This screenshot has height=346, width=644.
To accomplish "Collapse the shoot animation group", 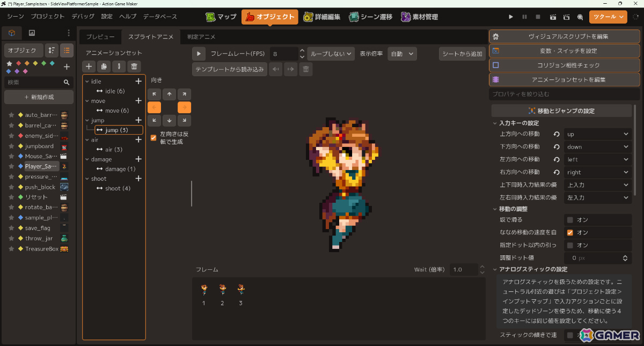I will coord(87,179).
